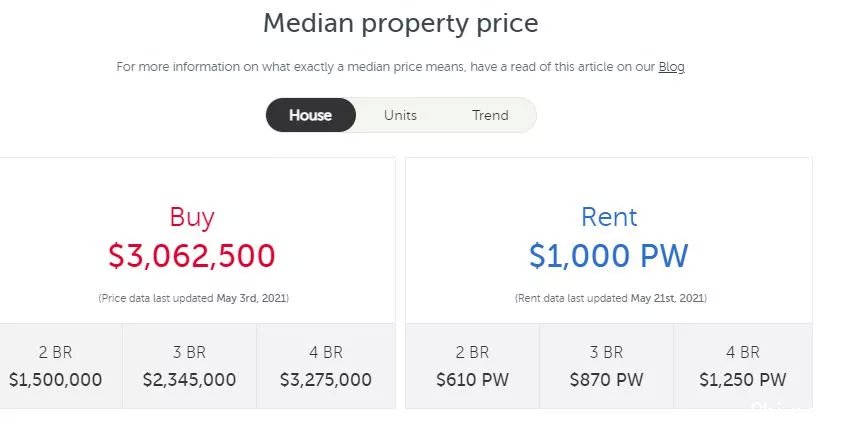The image size is (861, 424).
Task: Click the $1,000 PW median rent figure
Action: tap(608, 256)
